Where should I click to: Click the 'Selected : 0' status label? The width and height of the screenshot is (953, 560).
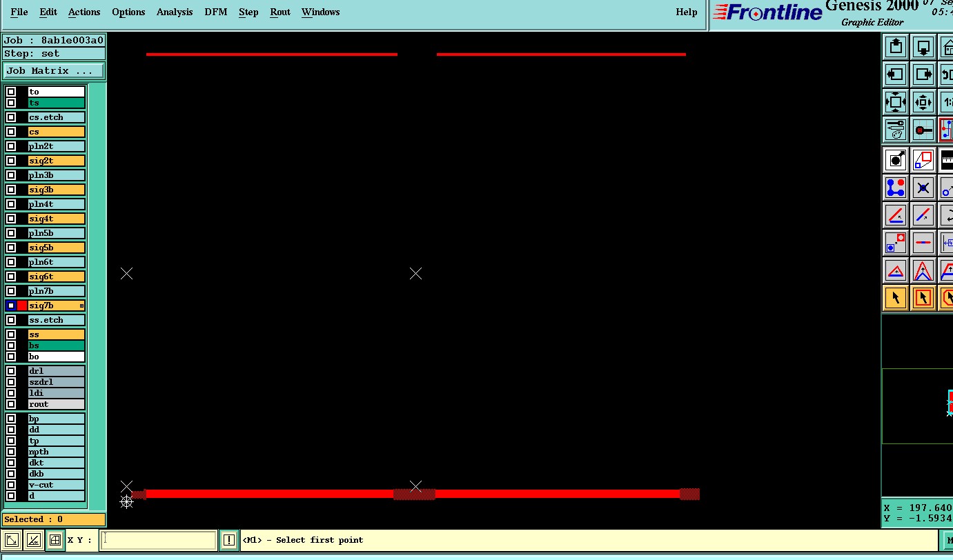tap(54, 519)
